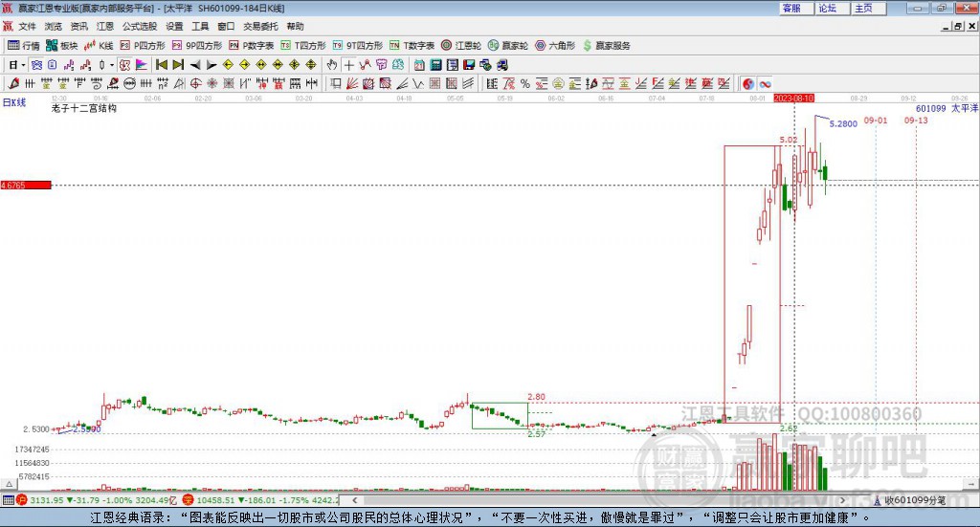Click the save floppy-disk icon
This screenshot has height=527, width=980.
click(x=469, y=65)
